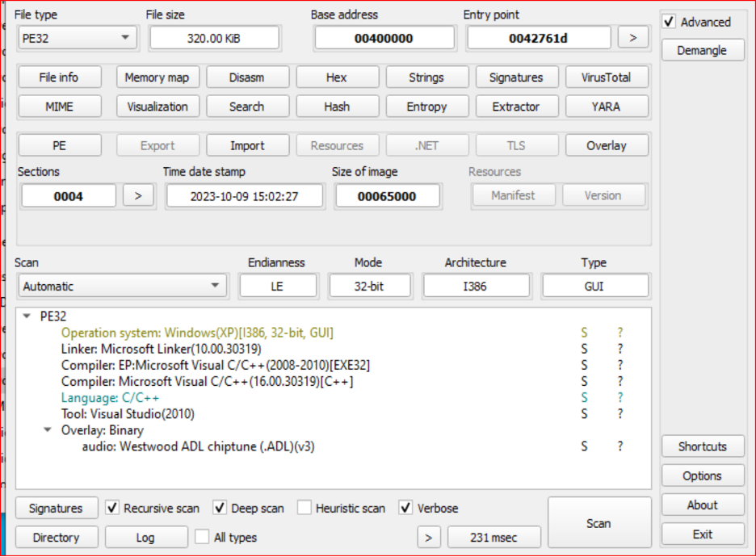This screenshot has height=557, width=756.
Task: Open the Strings view
Action: [426, 77]
